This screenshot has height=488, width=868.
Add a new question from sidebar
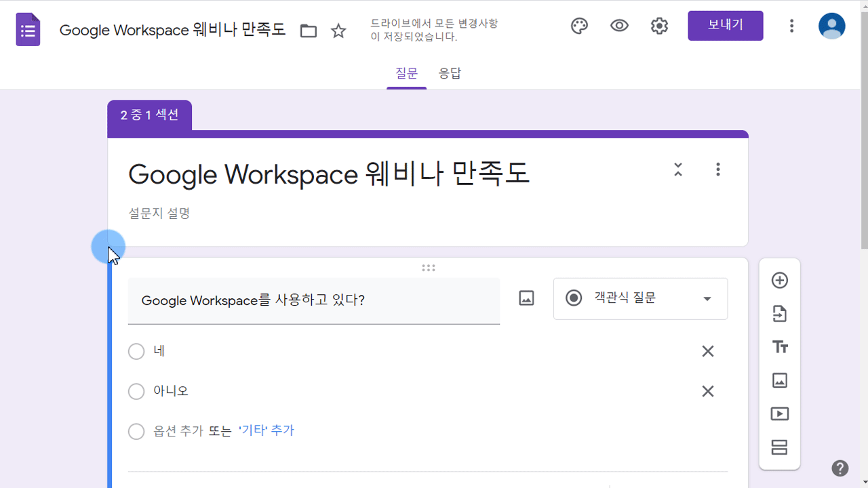[780, 280]
